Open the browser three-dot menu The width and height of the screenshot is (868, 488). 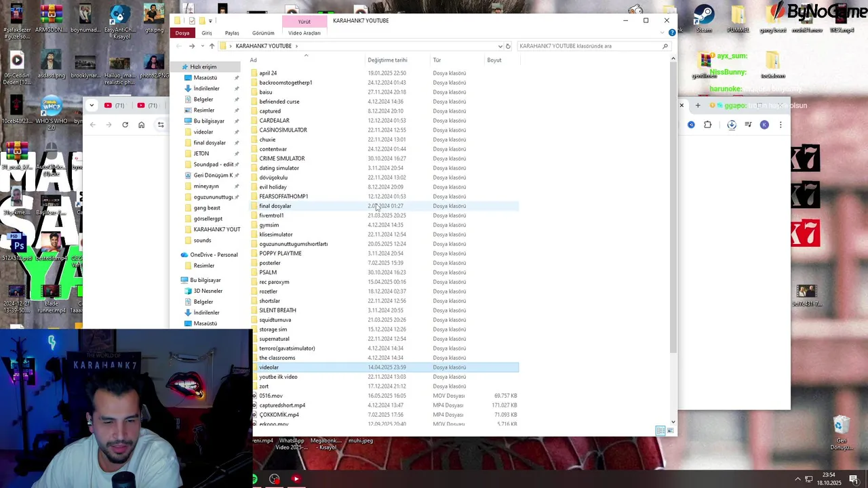(781, 125)
